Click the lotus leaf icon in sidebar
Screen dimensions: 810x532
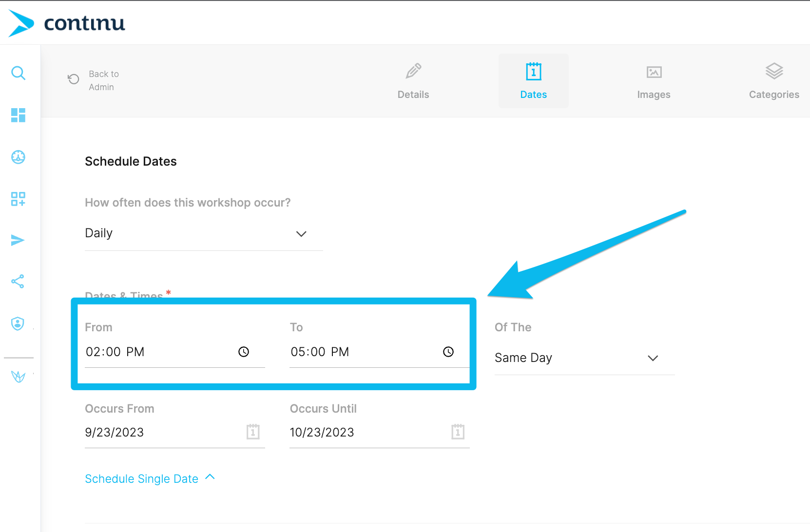tap(18, 377)
